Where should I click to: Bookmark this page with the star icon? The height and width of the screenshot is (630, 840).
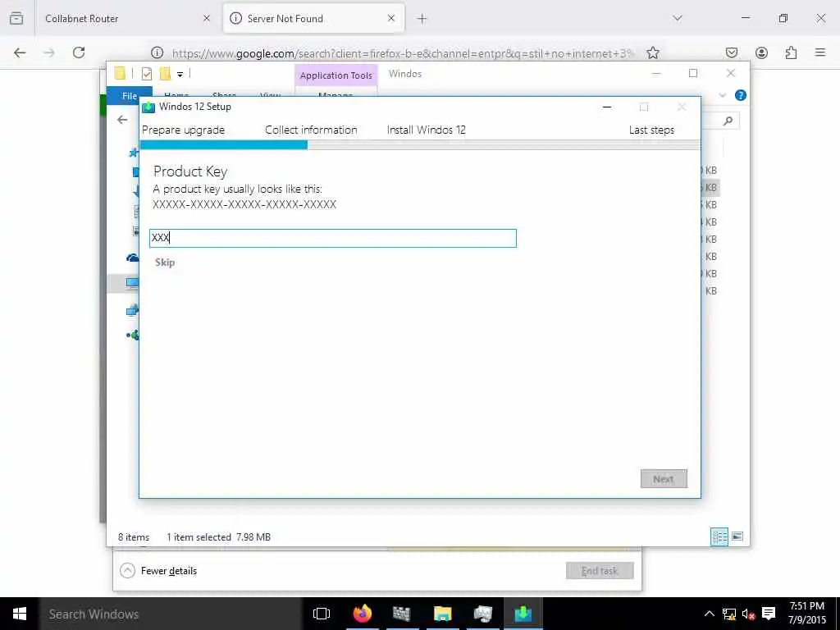652,52
